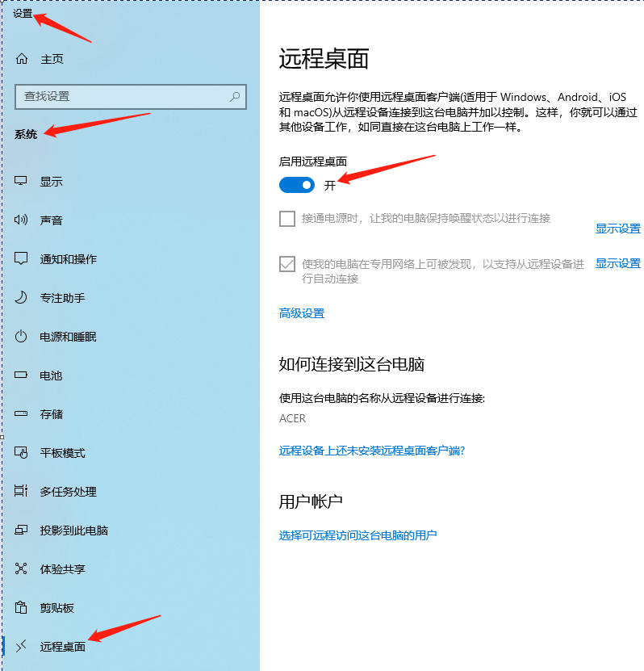644x671 pixels.
Task: Uncheck the discoverable-on-private-networks checkbox
Action: pyautogui.click(x=287, y=264)
